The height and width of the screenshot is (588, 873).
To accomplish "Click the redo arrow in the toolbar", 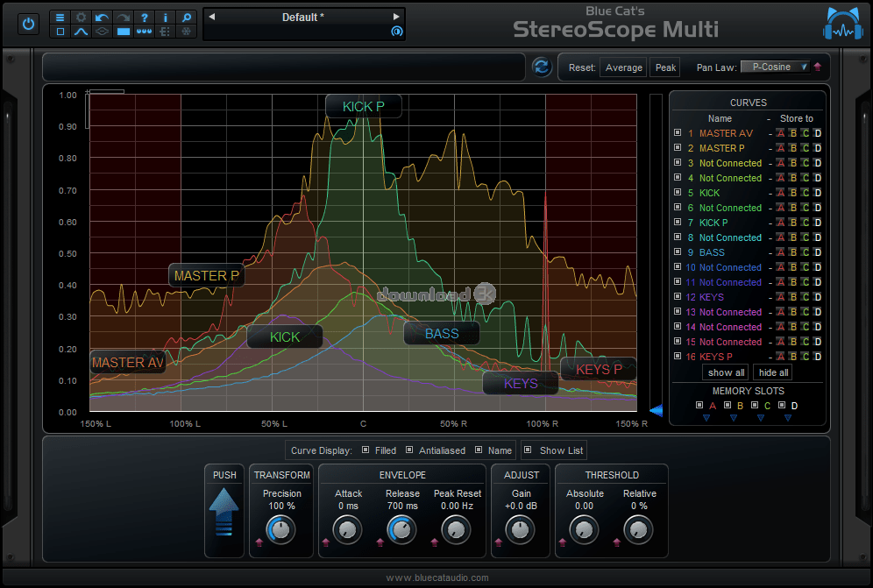I will pos(123,18).
